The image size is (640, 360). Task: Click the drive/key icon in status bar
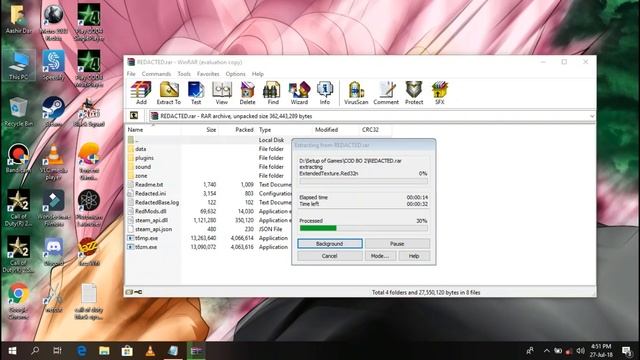[x=134, y=292]
